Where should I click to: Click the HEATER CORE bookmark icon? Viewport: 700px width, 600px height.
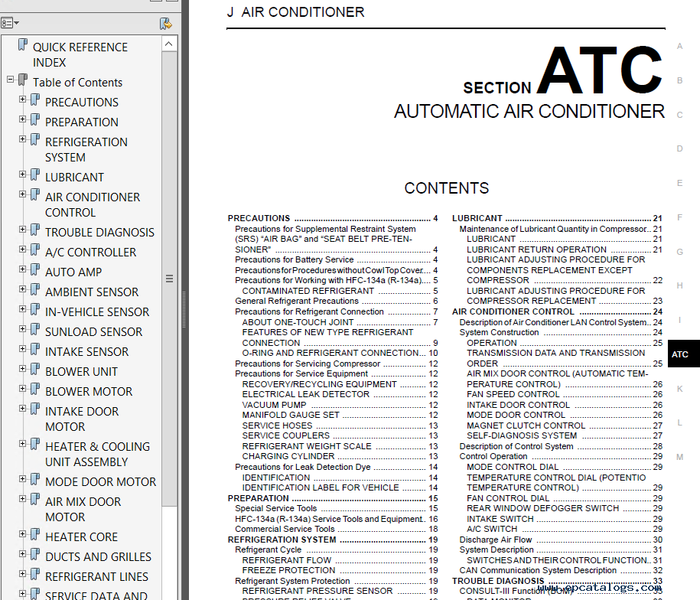[35, 534]
